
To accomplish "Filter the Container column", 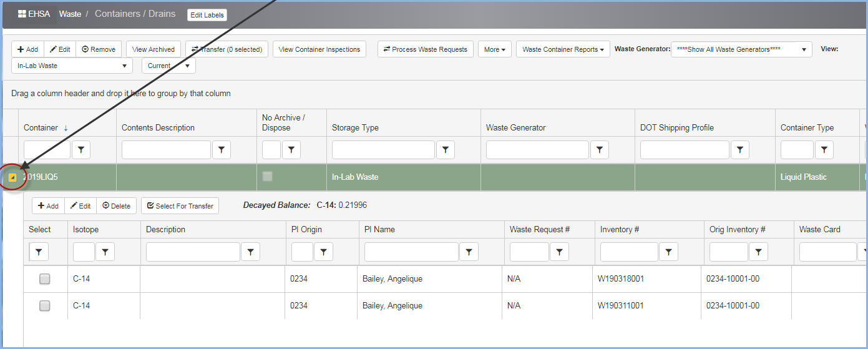I will click(82, 150).
